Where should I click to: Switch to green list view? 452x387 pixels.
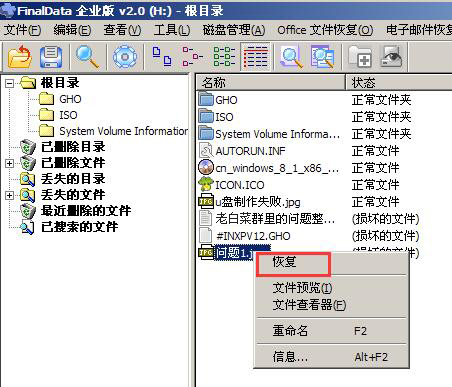point(224,57)
